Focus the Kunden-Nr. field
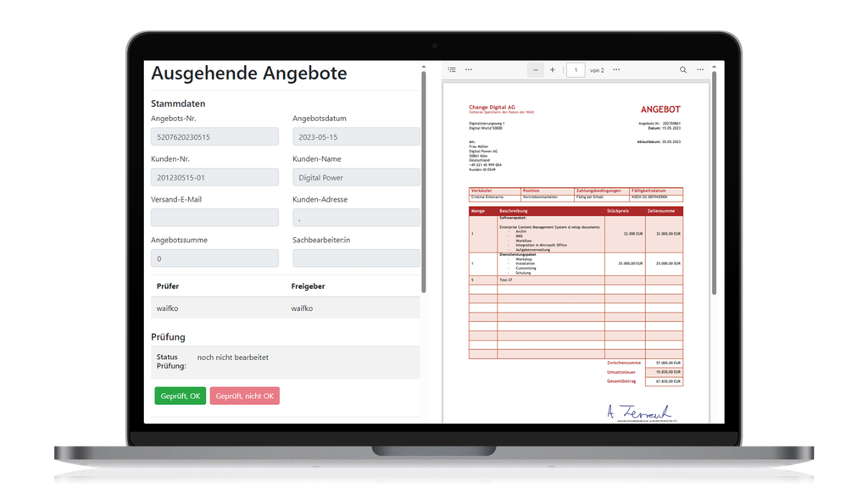Screen dimensions: 868x499 (x=214, y=178)
